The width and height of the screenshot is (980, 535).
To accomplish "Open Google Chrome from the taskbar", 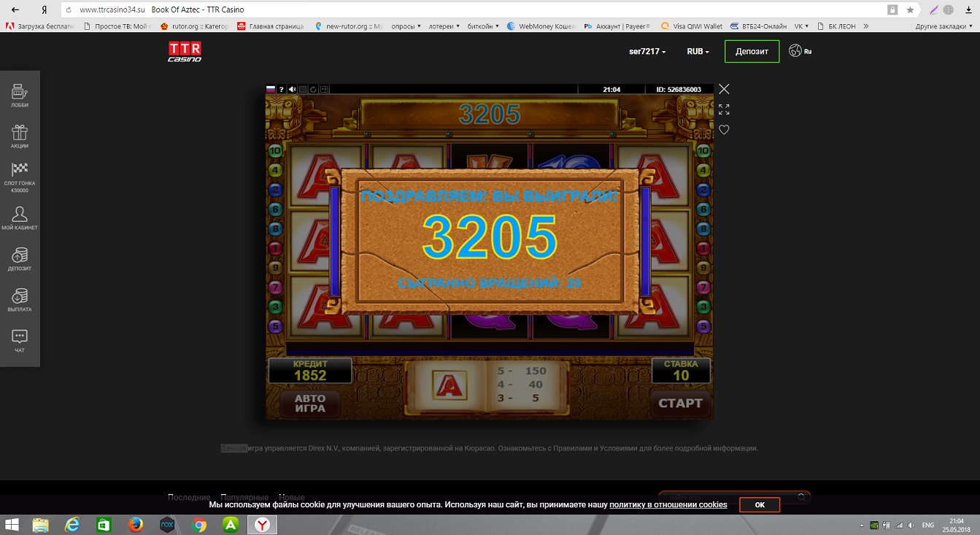I will coord(198,525).
